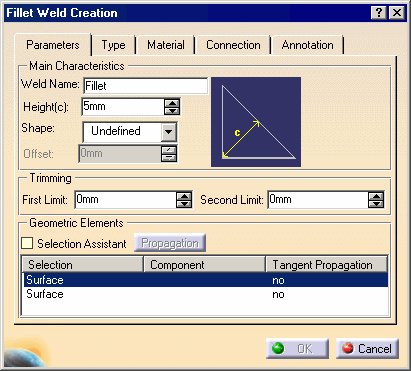411x371 pixels.
Task: Confirm with the OK button
Action: pos(297,349)
